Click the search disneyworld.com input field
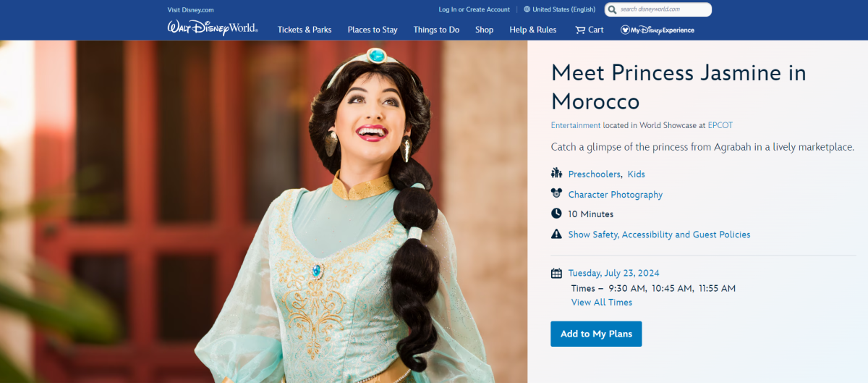 (664, 9)
